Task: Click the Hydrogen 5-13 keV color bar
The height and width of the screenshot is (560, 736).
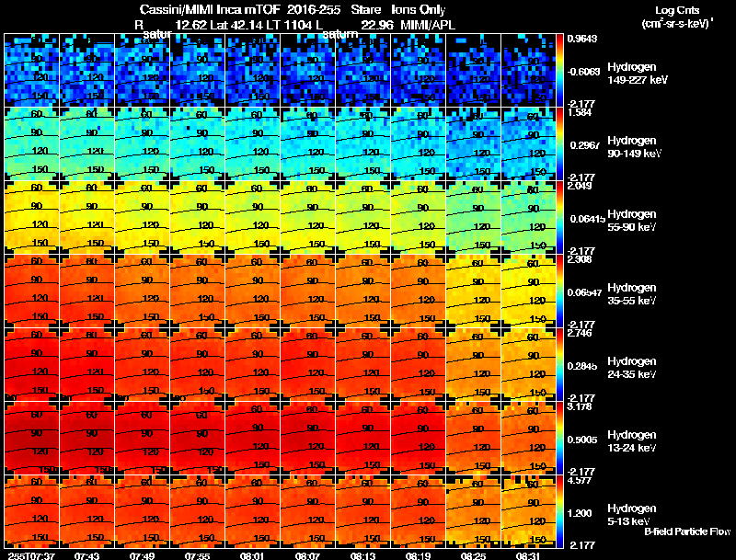Action: [559, 511]
